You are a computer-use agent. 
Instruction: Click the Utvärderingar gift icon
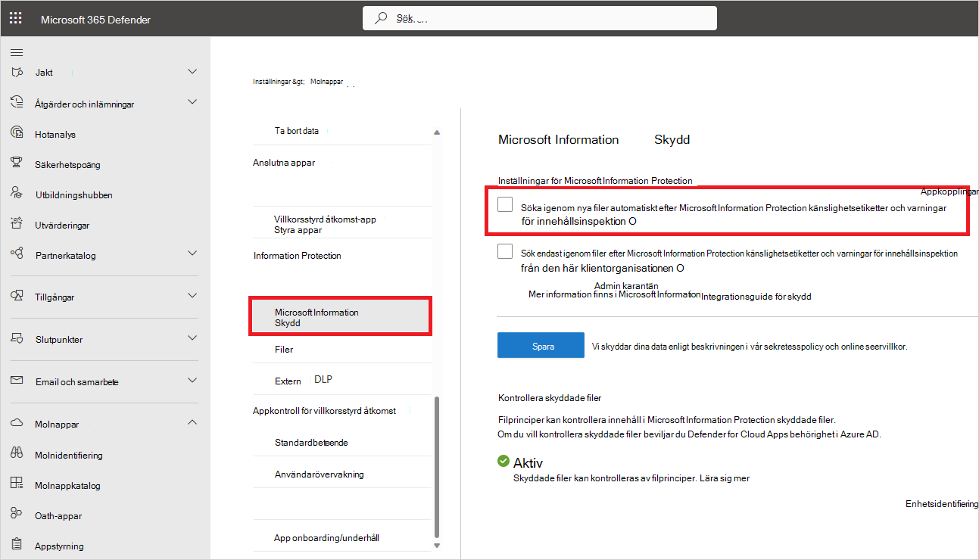pyautogui.click(x=17, y=224)
